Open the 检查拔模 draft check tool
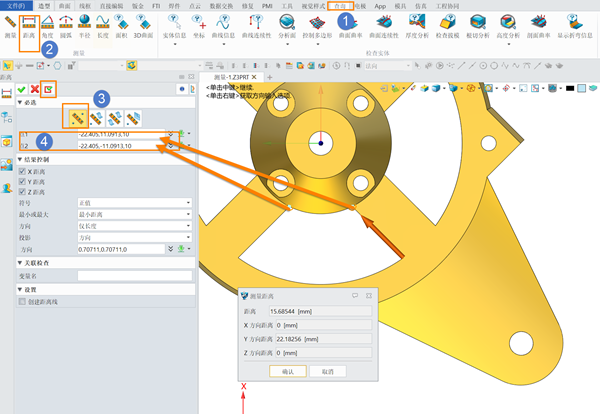 447,26
